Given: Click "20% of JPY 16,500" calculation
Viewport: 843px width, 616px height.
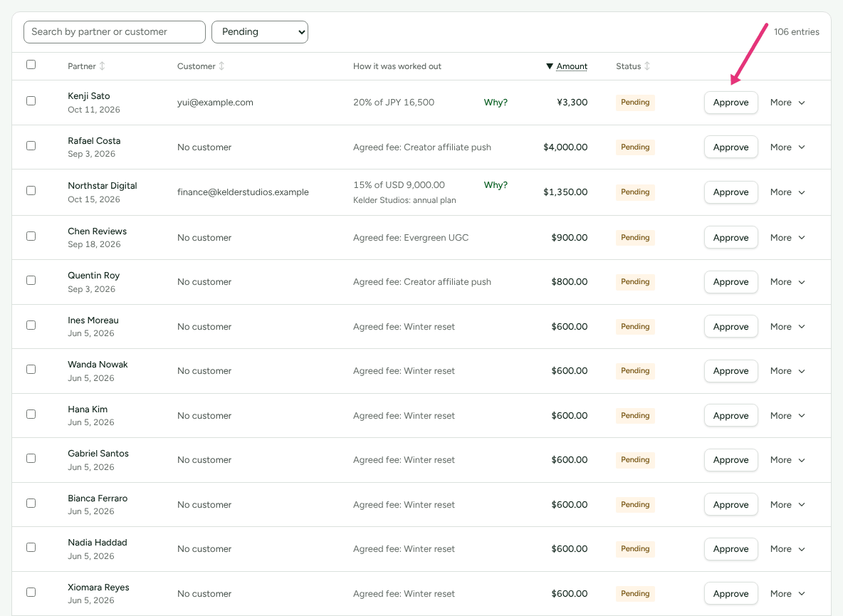Looking at the screenshot, I should click(x=394, y=102).
